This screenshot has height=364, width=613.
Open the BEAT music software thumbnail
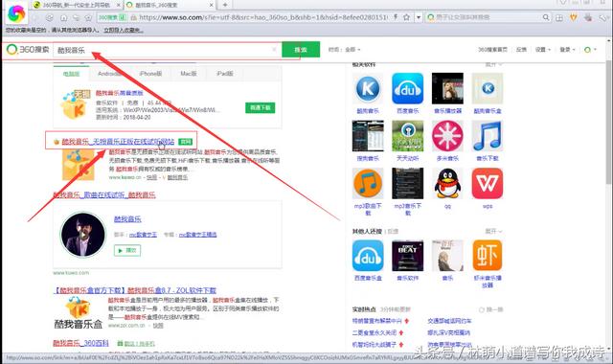(x=407, y=256)
